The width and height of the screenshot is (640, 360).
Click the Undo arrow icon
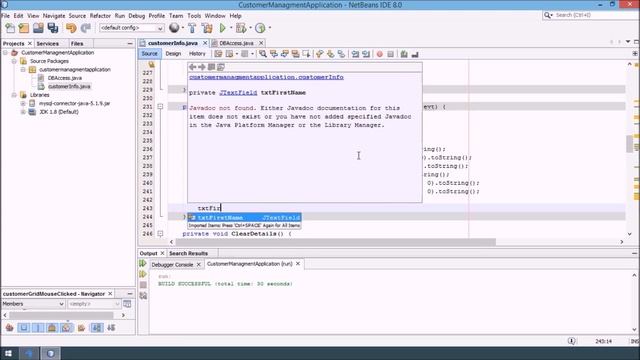pos(71,28)
